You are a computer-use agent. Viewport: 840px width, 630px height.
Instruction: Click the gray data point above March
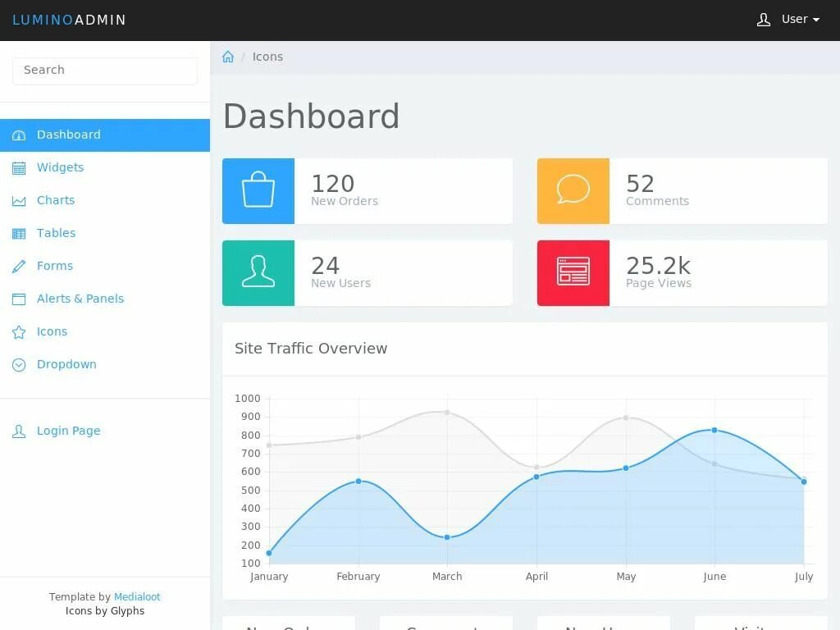tap(447, 413)
